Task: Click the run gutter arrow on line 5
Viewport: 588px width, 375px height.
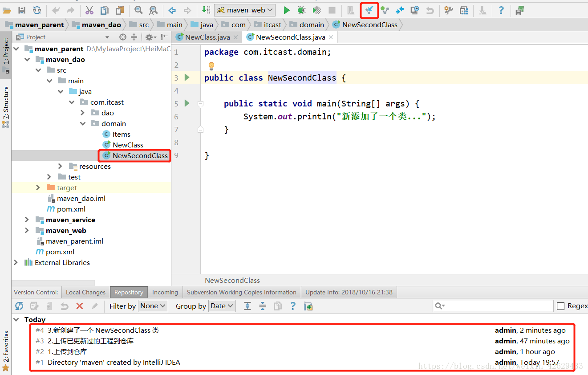Action: 187,103
